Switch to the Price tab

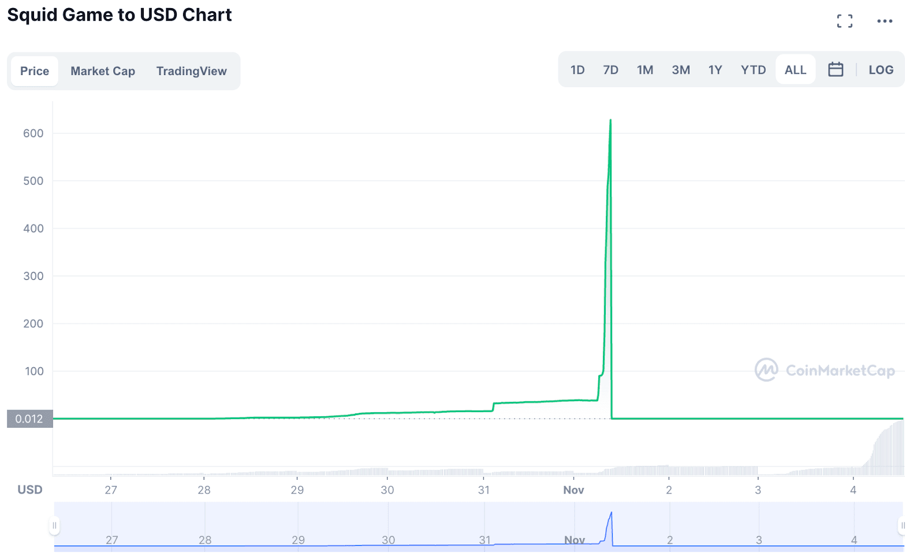(x=35, y=71)
